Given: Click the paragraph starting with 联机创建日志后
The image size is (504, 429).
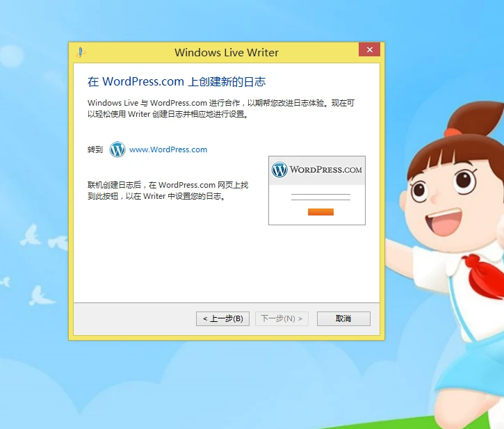Looking at the screenshot, I should (x=168, y=191).
